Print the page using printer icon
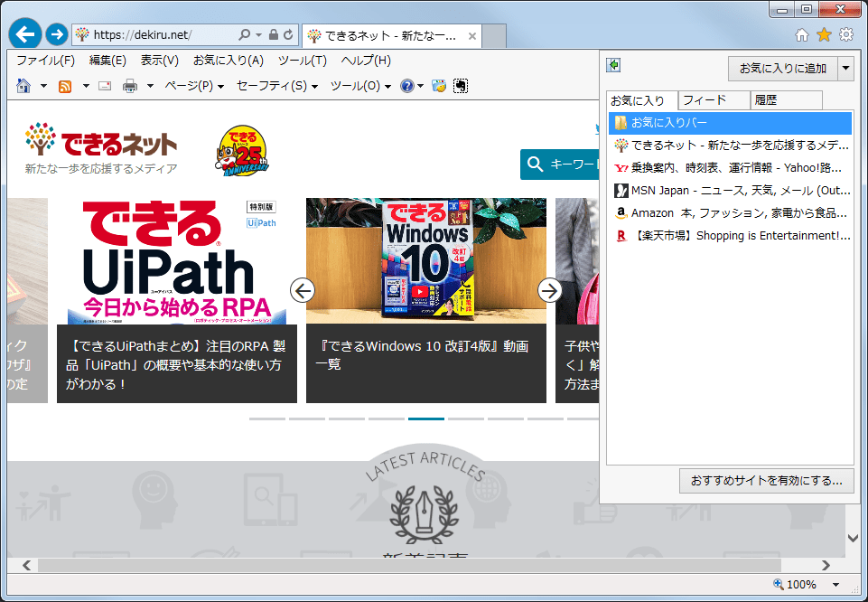Image resolution: width=868 pixels, height=602 pixels. coord(130,86)
